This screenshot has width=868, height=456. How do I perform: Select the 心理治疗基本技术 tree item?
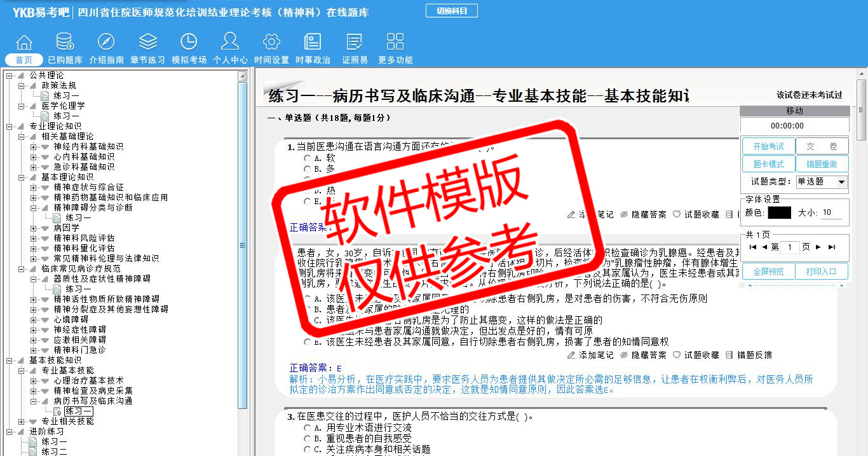pos(88,381)
